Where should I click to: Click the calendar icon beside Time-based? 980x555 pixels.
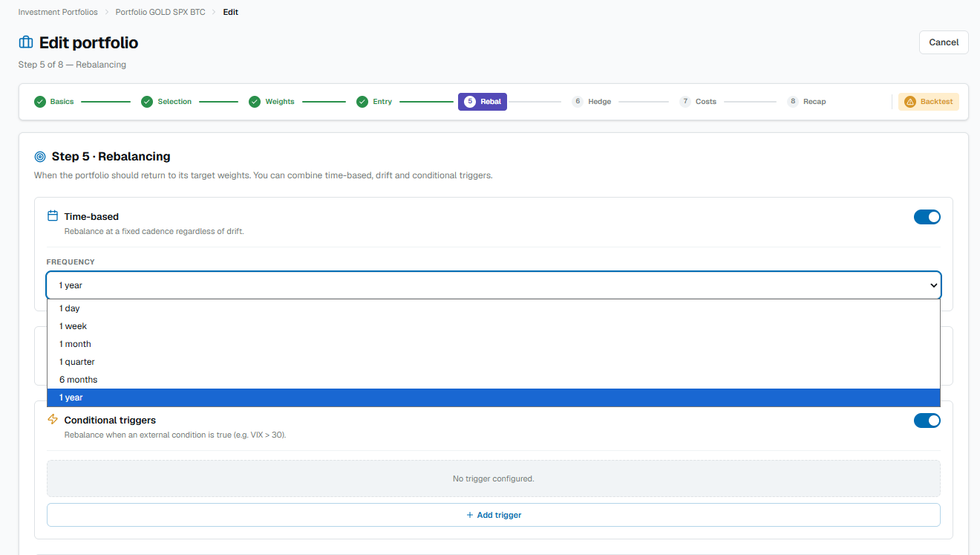click(53, 216)
